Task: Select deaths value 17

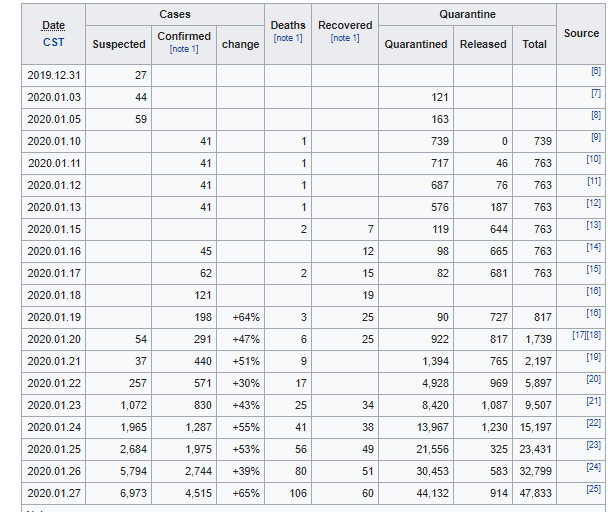Action: click(301, 383)
